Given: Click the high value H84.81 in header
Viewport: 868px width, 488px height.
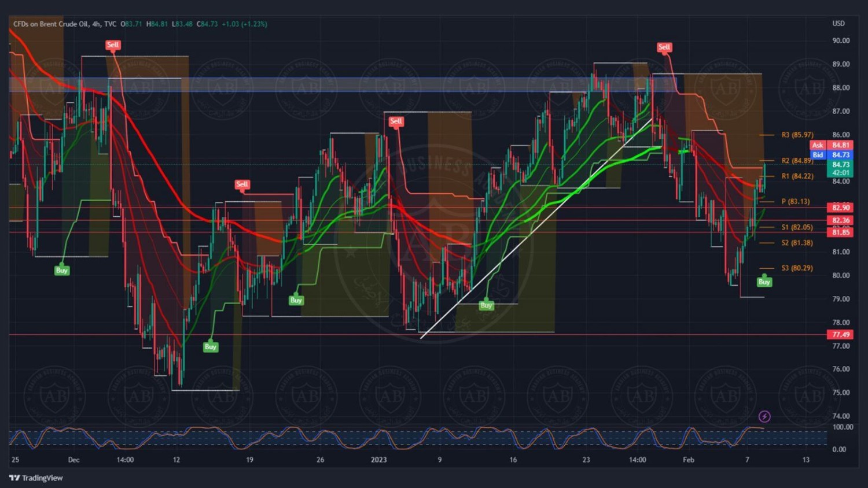Looking at the screenshot, I should click(x=157, y=24).
